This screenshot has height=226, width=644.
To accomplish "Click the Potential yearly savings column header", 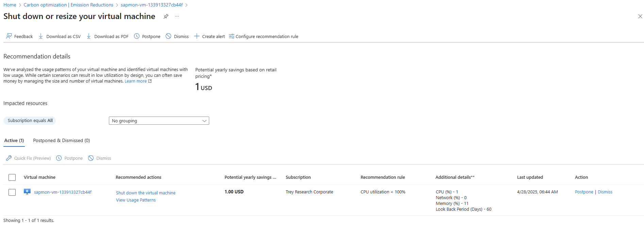I will pyautogui.click(x=250, y=177).
